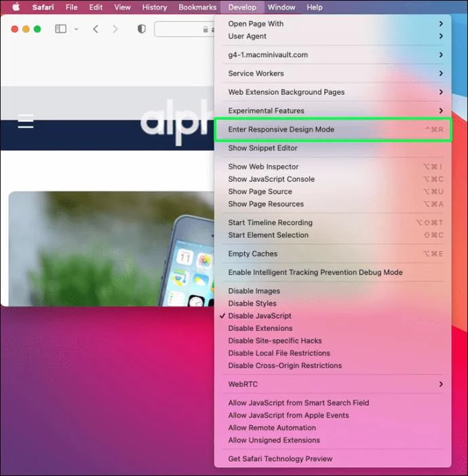The height and width of the screenshot is (476, 468).
Task: Choose Start Element Selection
Action: tap(332, 235)
